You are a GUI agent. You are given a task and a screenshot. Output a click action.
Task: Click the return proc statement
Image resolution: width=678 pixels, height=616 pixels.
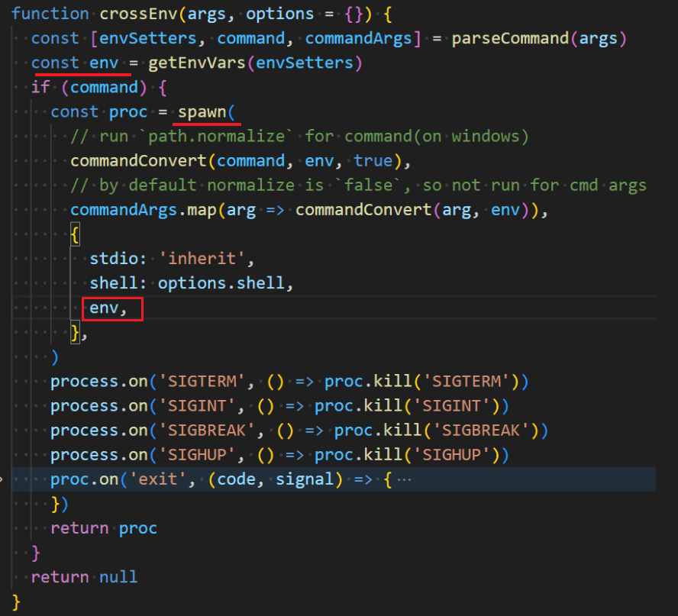pyautogui.click(x=104, y=527)
